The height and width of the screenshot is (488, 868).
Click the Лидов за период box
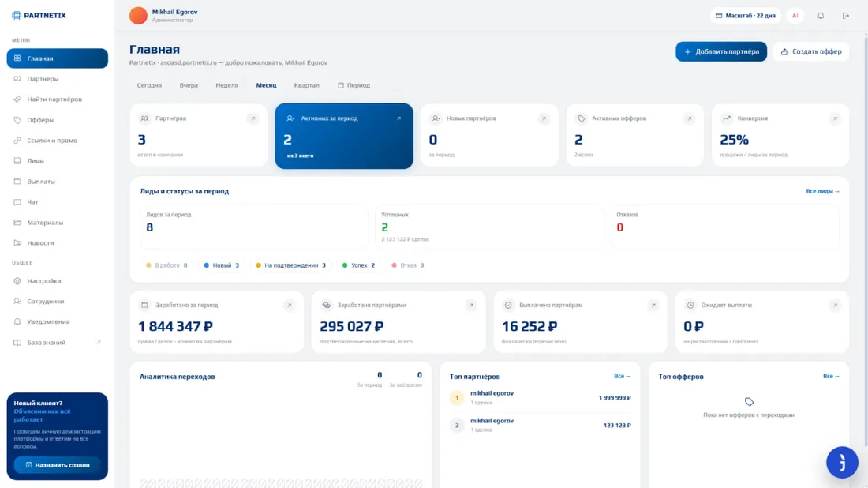[x=254, y=227]
